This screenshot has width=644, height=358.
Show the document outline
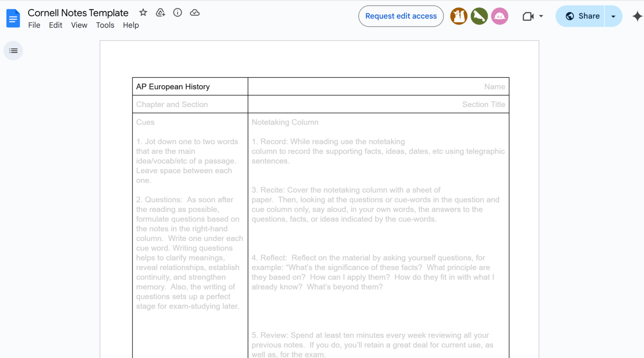point(13,50)
